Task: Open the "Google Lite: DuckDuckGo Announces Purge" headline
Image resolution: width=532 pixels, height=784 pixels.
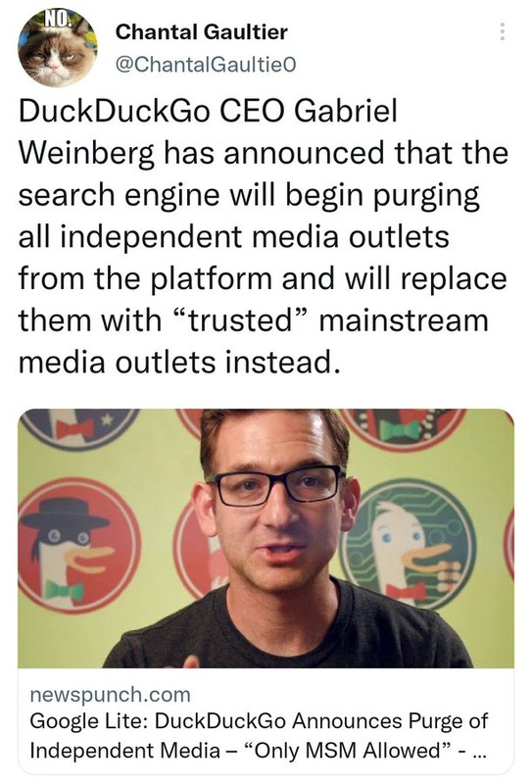Action: click(259, 720)
